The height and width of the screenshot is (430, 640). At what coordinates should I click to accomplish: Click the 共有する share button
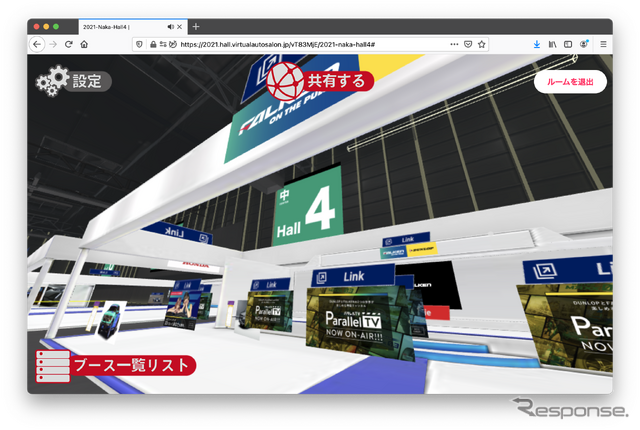(x=320, y=81)
